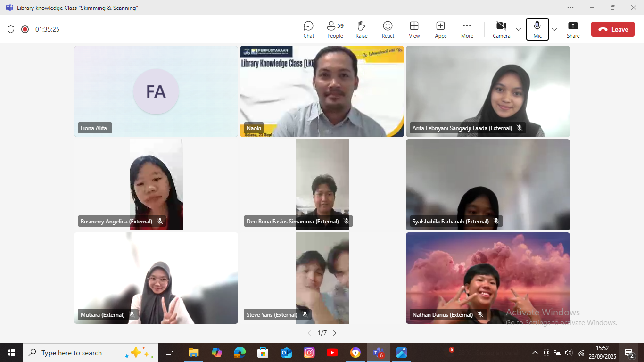Leave the meeting
644x362 pixels.
613,29
